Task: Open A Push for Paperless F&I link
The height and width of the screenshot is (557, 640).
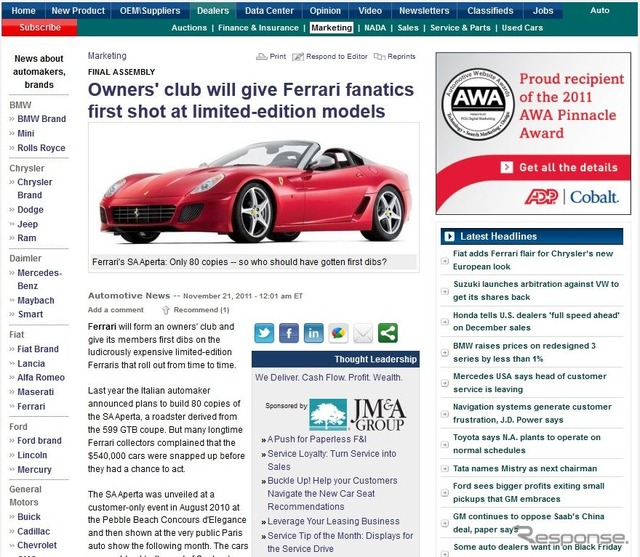Action: pyautogui.click(x=317, y=439)
